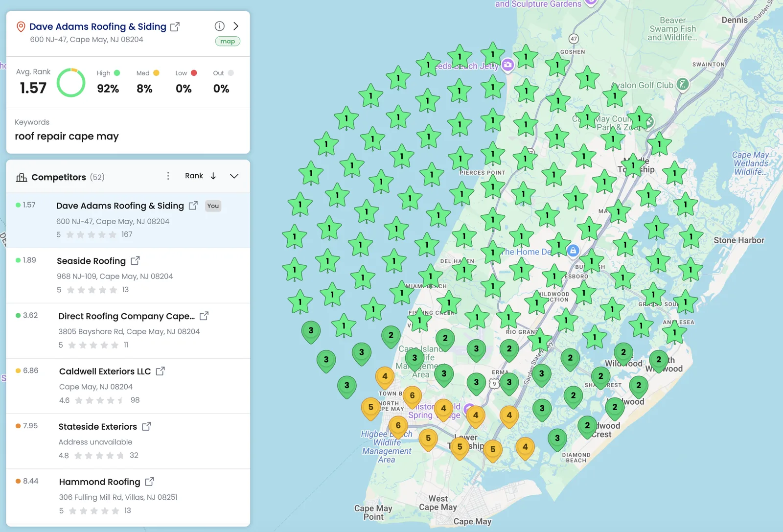Collapse the Competitors panel chevron

click(x=234, y=176)
